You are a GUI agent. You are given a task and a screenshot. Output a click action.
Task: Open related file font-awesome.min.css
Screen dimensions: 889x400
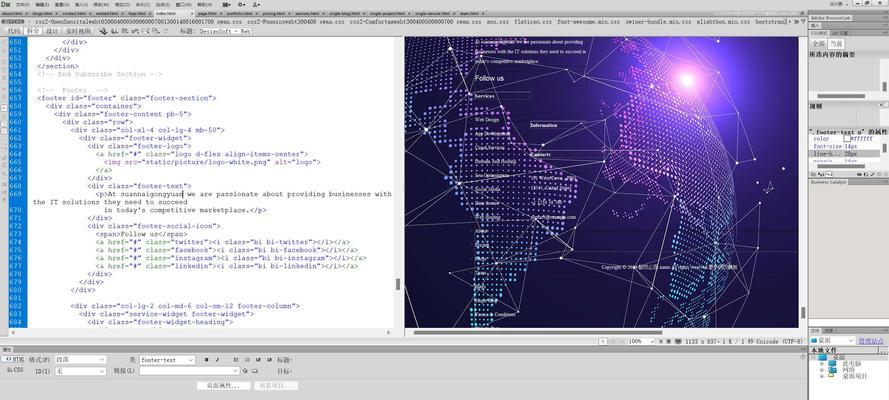pos(589,22)
